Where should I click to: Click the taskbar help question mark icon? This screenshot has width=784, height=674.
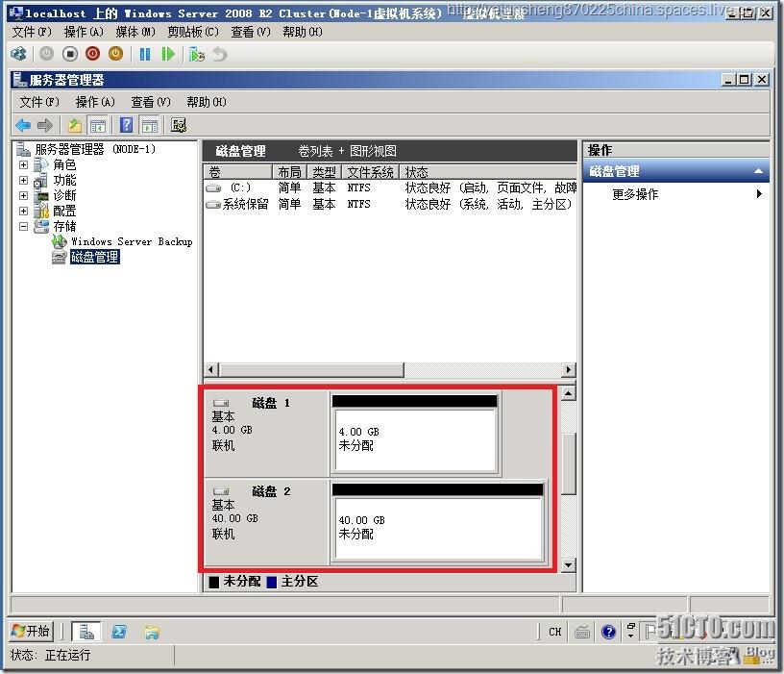(608, 632)
